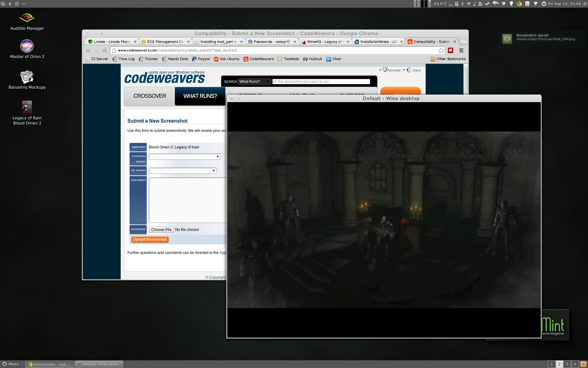This screenshot has height=368, width=588.
Task: Close the Linode Manager tab
Action: (x=135, y=42)
